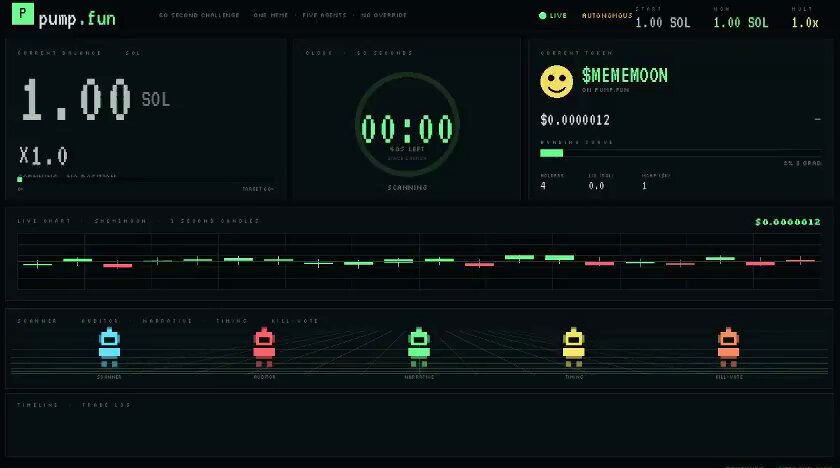Screen dimensions: 840x468
Task: Click the LIVE CHART panel title
Action: 44,221
